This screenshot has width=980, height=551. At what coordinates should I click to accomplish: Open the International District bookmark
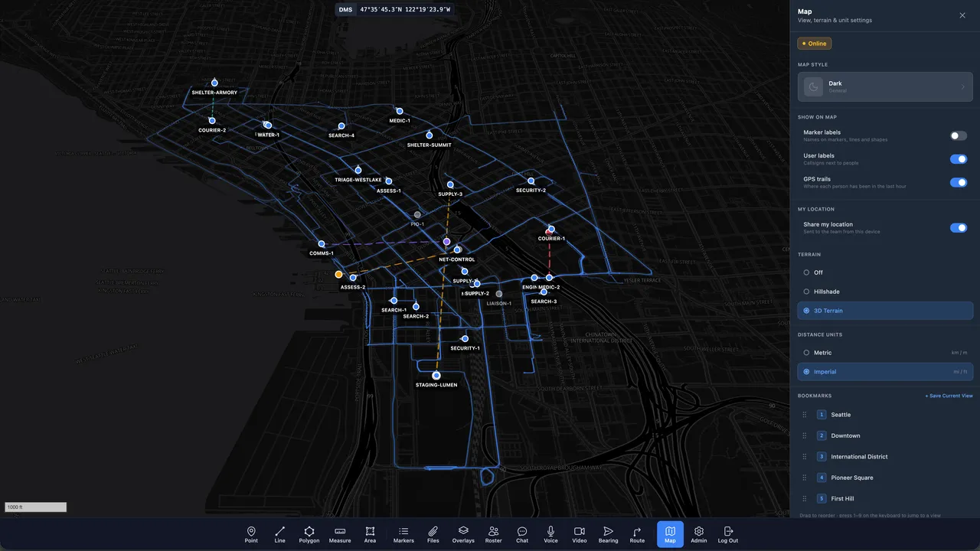click(886, 457)
